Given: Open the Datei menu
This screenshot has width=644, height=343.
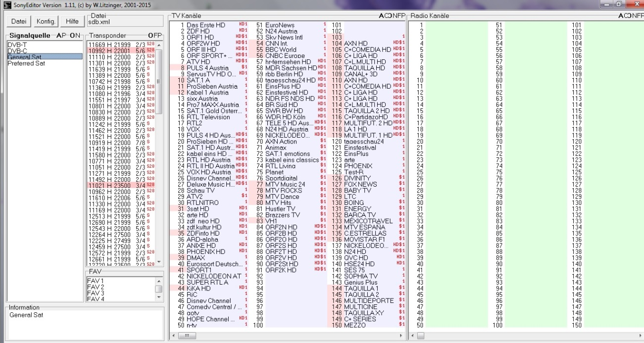Looking at the screenshot, I should [19, 22].
